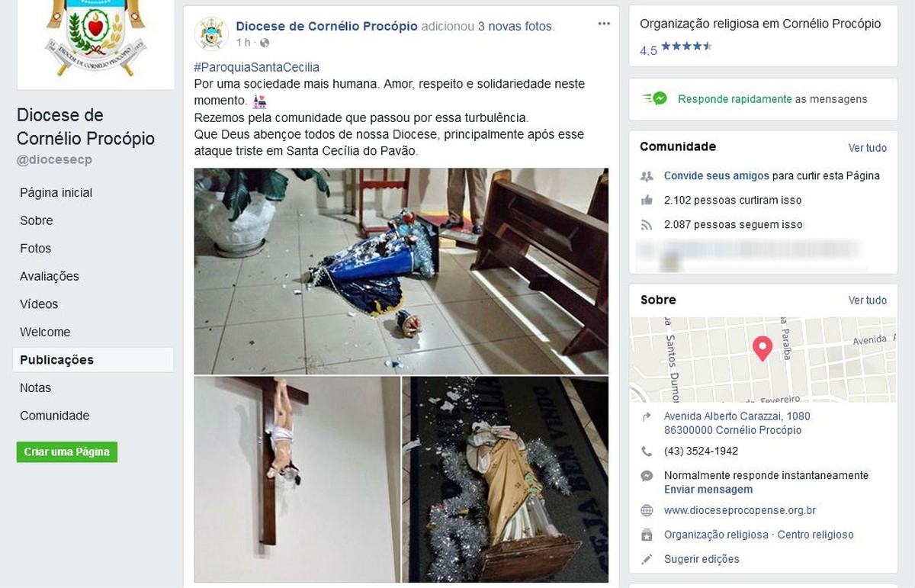The image size is (915, 588).
Task: Click the red map location pin
Action: tap(762, 349)
